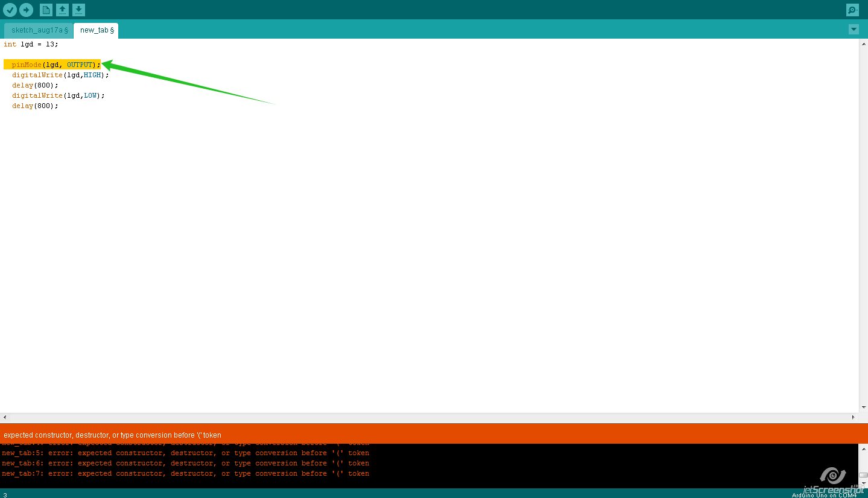Click the Verify checkmark button

coord(10,10)
